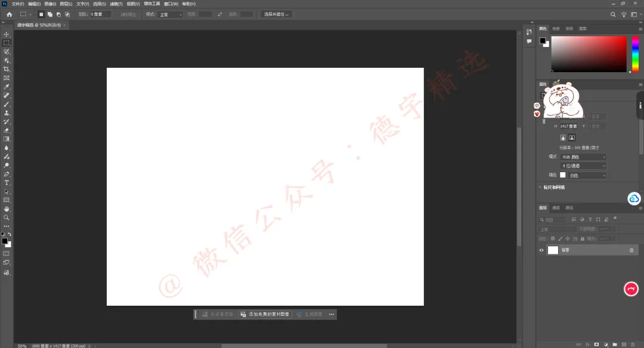Screen dimensions: 644x348
Task: Click 添加免费的素材图像 button
Action: coord(265,315)
